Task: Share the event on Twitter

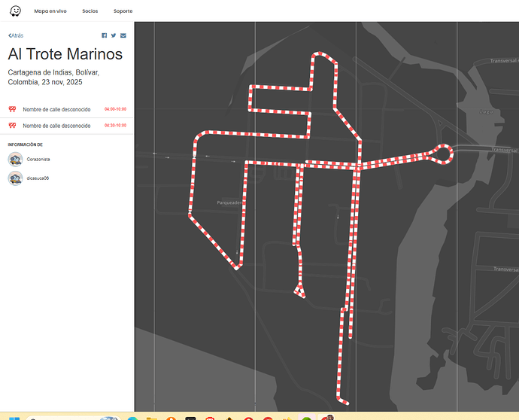Action: (114, 35)
